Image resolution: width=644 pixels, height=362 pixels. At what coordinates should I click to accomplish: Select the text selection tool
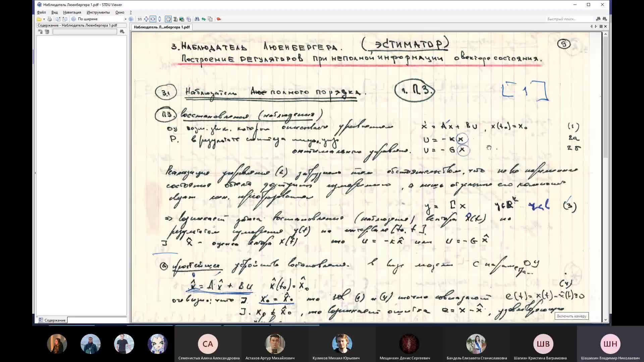[x=175, y=19]
